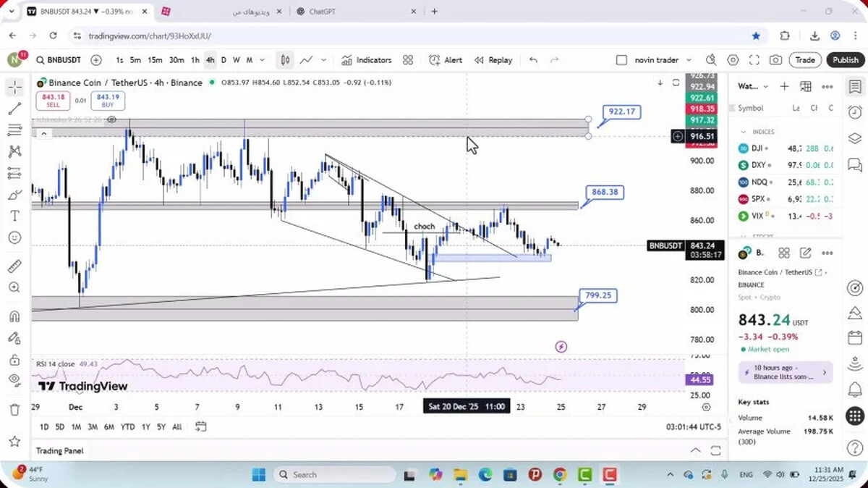The height and width of the screenshot is (488, 868).
Task: Click the candlestick chart type button
Action: (x=286, y=60)
